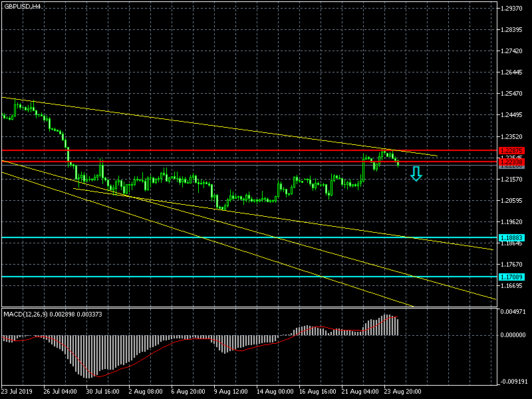This screenshot has width=532, height=399.
Task: Click the GBPUSD,H4 chart title
Action: pyautogui.click(x=23, y=6)
